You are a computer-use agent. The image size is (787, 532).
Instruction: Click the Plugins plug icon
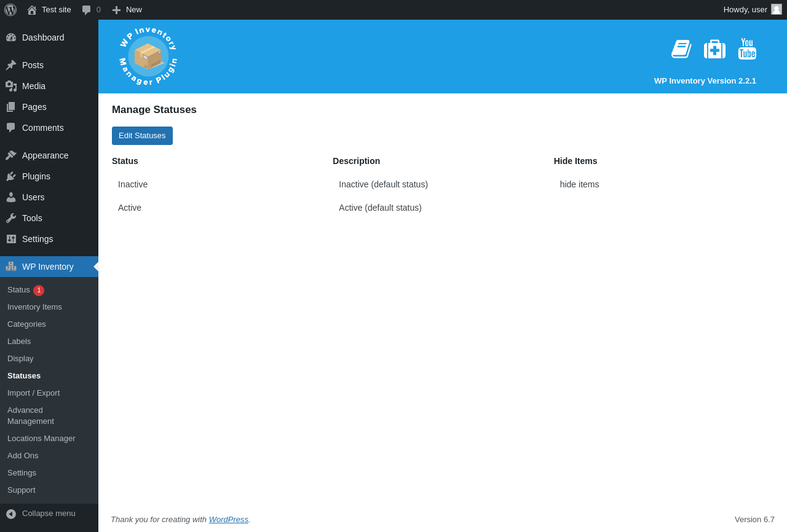(x=11, y=176)
